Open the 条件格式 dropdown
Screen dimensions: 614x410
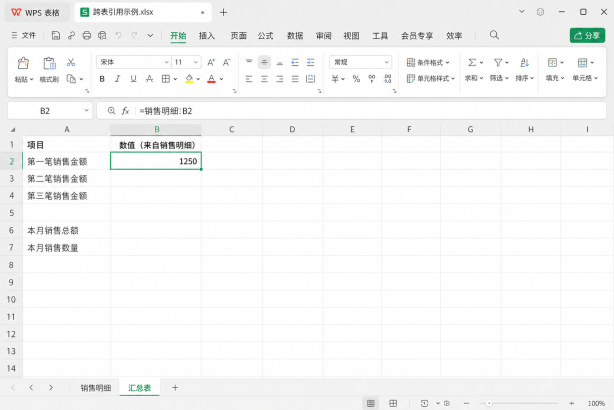click(x=428, y=62)
